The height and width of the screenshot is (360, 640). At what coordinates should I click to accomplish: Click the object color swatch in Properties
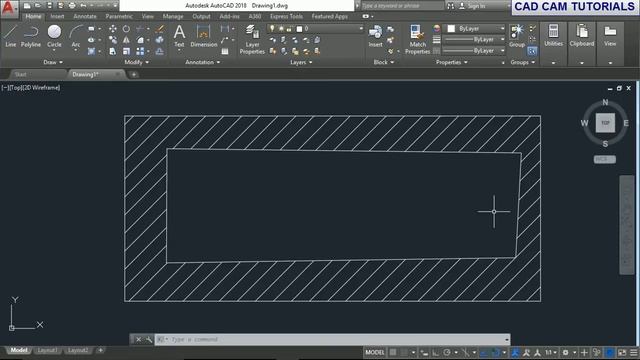pos(451,29)
